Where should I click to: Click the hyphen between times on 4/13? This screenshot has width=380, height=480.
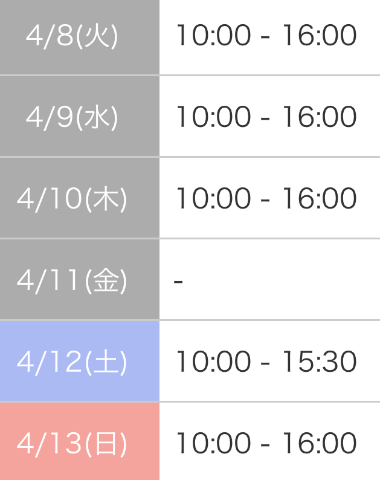click(265, 445)
